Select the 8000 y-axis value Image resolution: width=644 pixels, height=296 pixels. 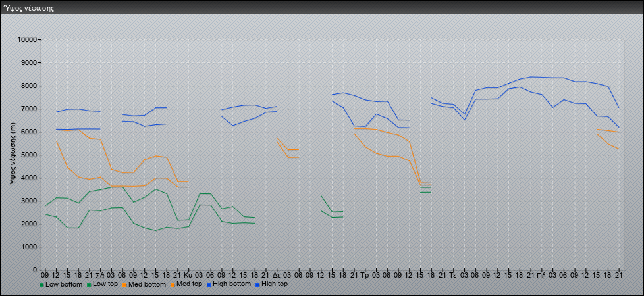(x=28, y=86)
